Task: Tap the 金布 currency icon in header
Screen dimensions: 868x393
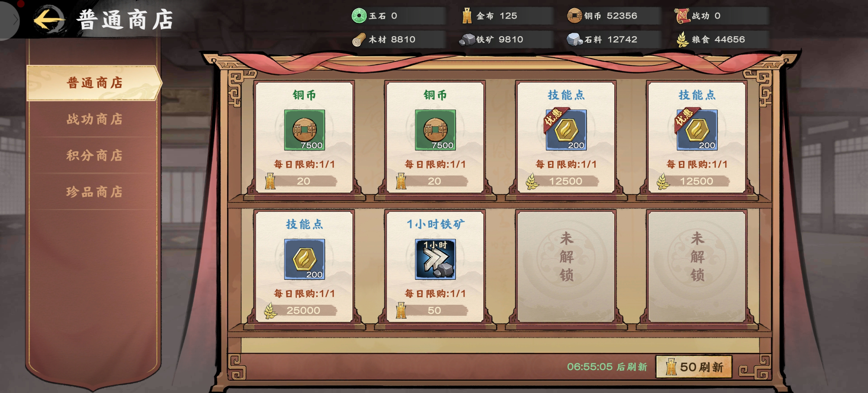Action: [467, 16]
